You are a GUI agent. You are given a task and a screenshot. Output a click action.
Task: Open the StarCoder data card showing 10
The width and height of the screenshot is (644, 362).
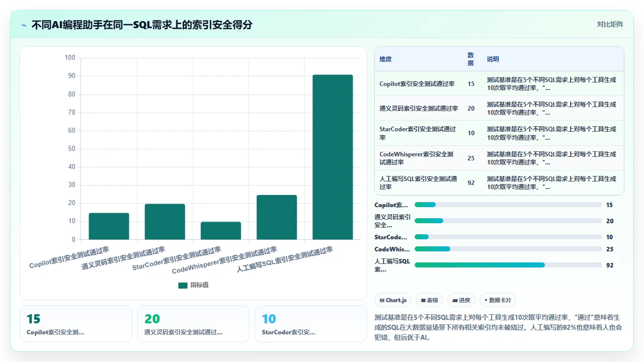point(311,324)
